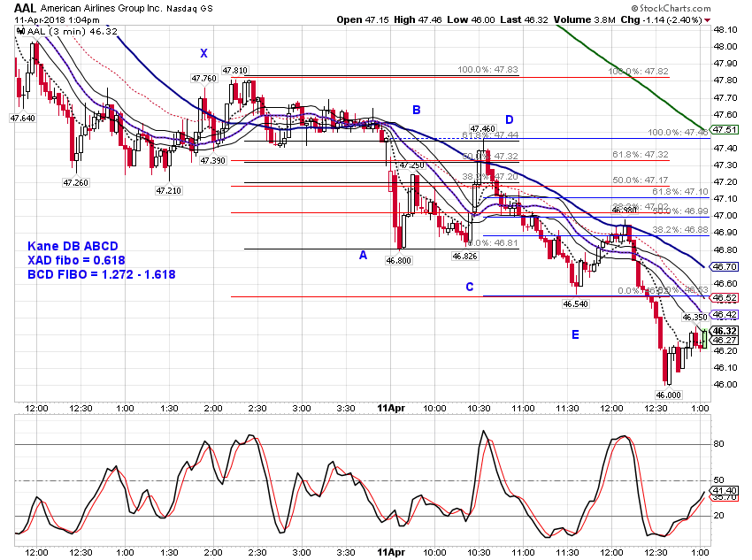Click the 46.000 session low label
The image size is (752, 560).
pos(669,395)
